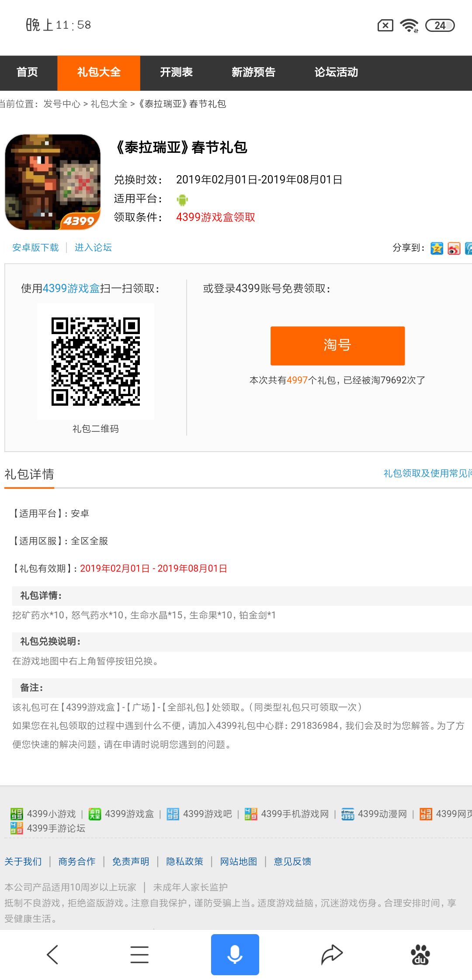Tap the 4399游戏盒 footer icon
Image resolution: width=472 pixels, height=980 pixels.
point(95,814)
